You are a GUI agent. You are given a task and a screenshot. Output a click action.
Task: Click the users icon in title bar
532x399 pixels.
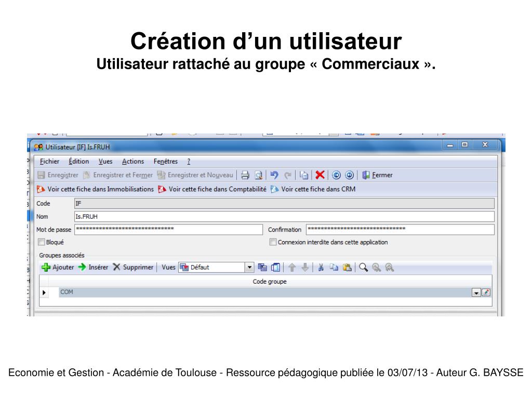38,147
